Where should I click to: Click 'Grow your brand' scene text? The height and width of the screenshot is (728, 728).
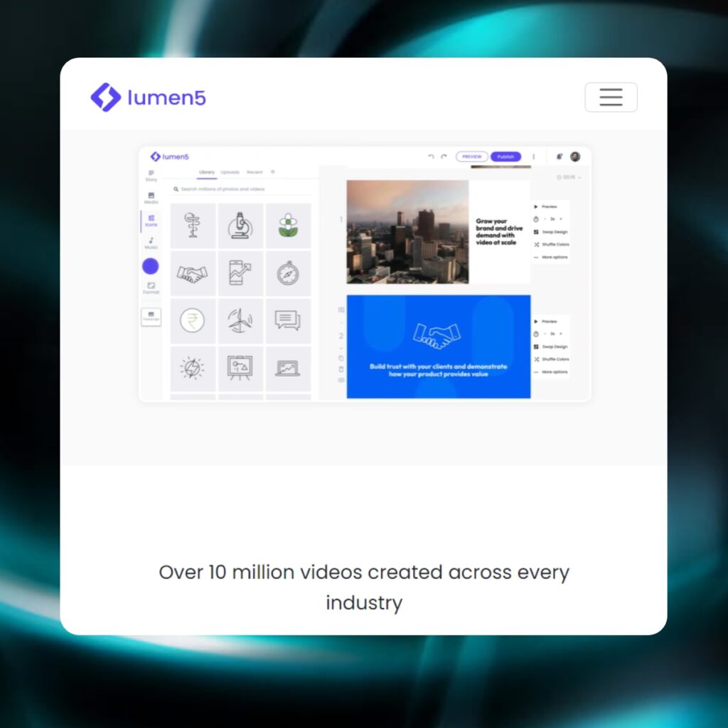point(499,232)
